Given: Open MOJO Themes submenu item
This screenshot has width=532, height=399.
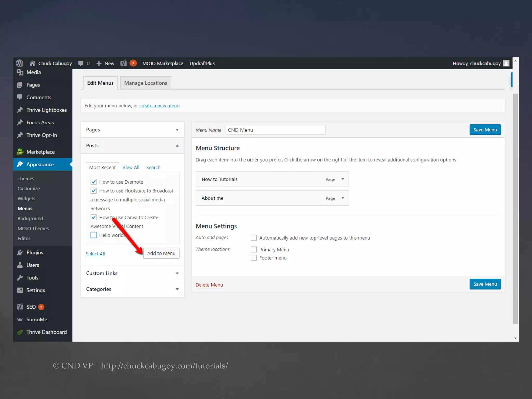Looking at the screenshot, I should pyautogui.click(x=33, y=229).
